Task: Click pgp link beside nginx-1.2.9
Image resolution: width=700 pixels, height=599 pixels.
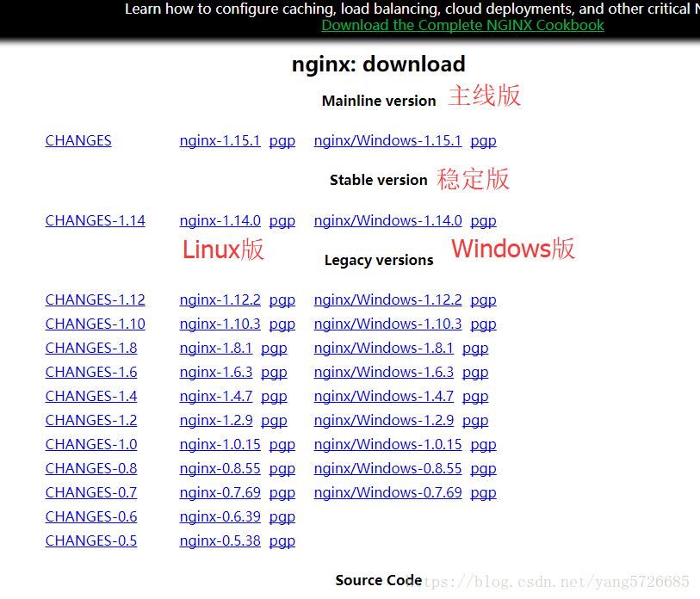Action: (x=274, y=422)
